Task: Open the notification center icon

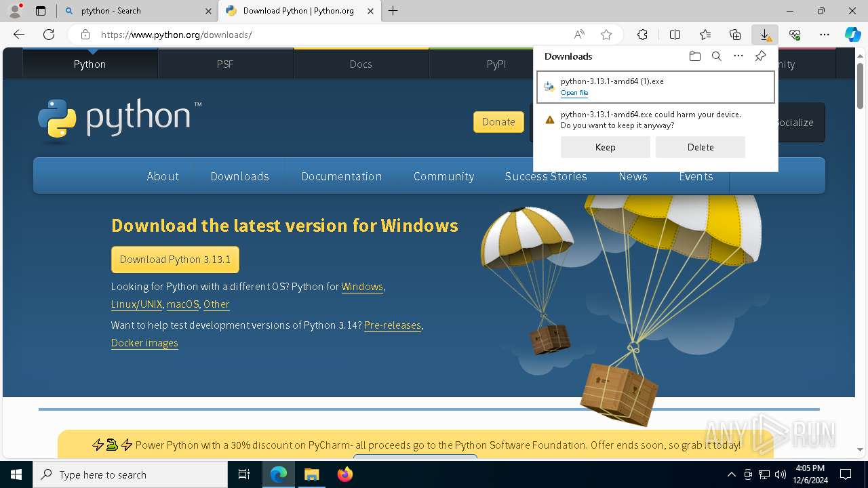Action: pos(846,474)
